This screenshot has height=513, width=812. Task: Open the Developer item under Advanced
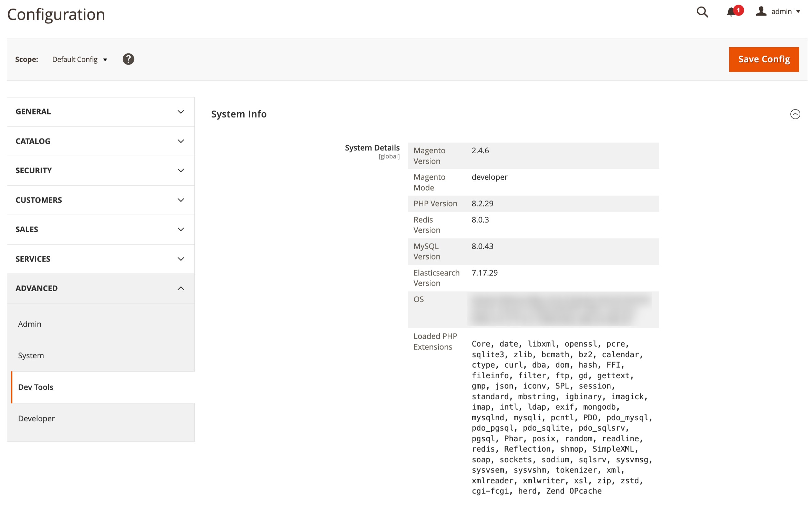pos(37,419)
